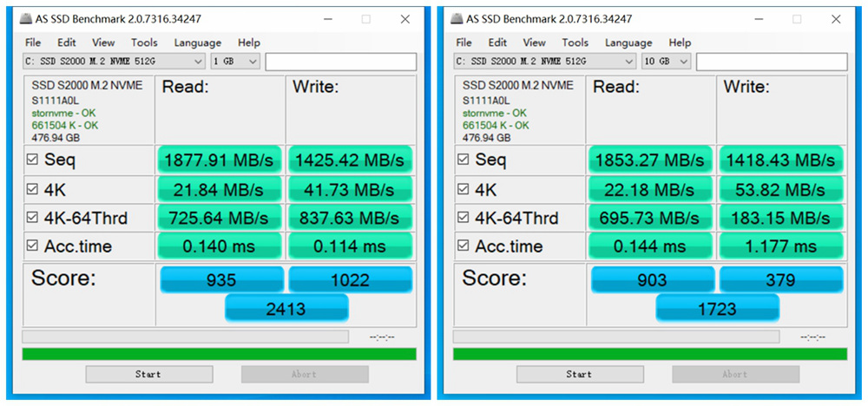Click the 379 write score
This screenshot has width=868, height=406.
[781, 279]
